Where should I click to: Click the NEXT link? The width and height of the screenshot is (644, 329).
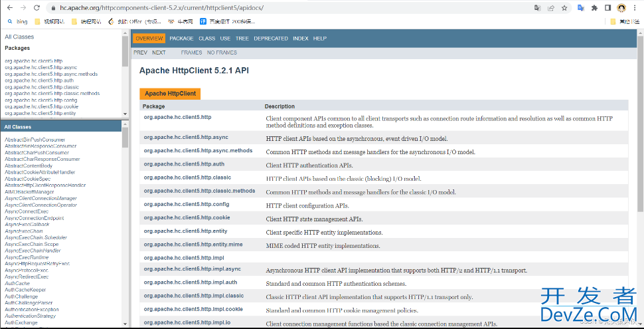(159, 53)
